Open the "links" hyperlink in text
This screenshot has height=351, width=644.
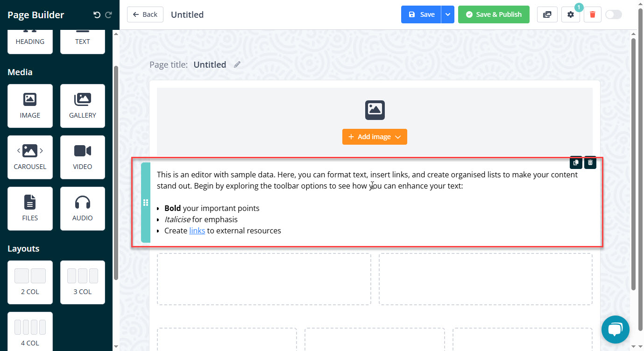197,231
